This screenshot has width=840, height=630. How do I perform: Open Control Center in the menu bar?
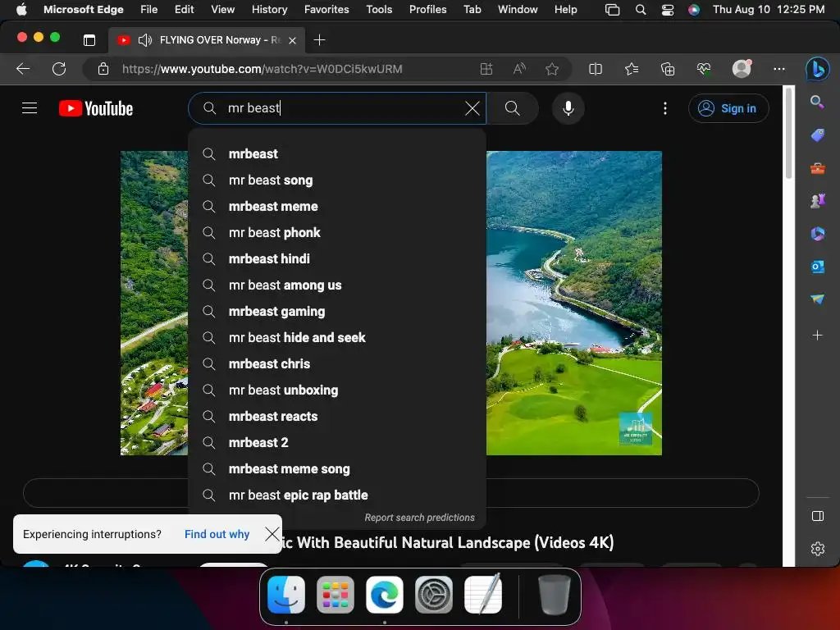[668, 9]
